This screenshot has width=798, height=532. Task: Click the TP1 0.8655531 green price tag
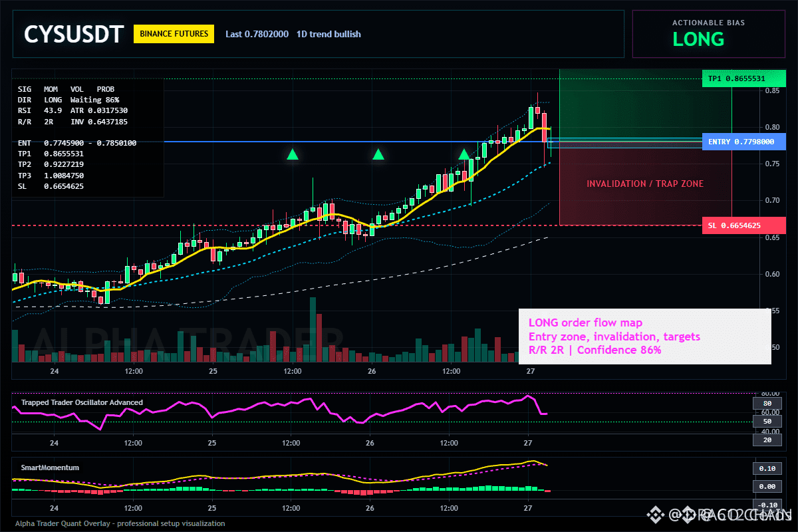tap(743, 78)
